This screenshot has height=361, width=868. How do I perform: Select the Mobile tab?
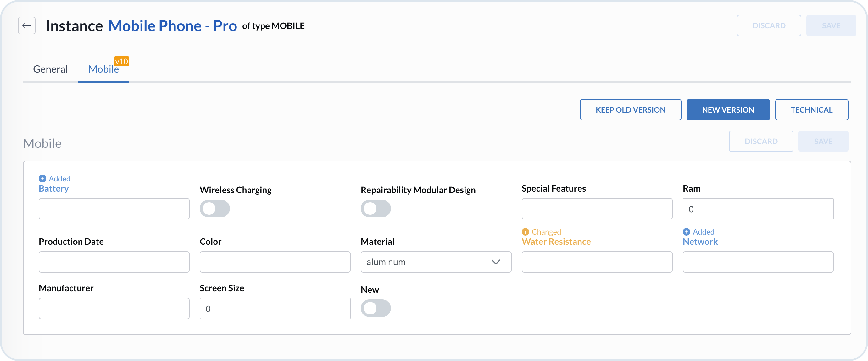point(103,69)
